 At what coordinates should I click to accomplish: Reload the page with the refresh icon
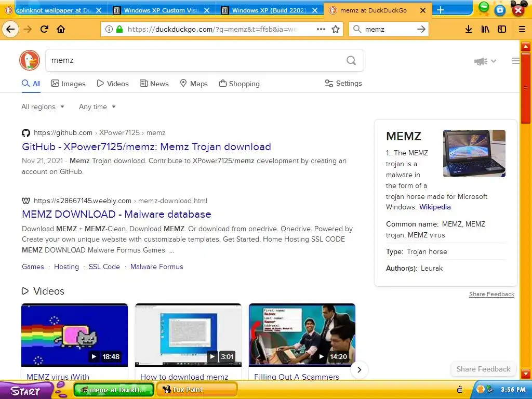pos(45,29)
